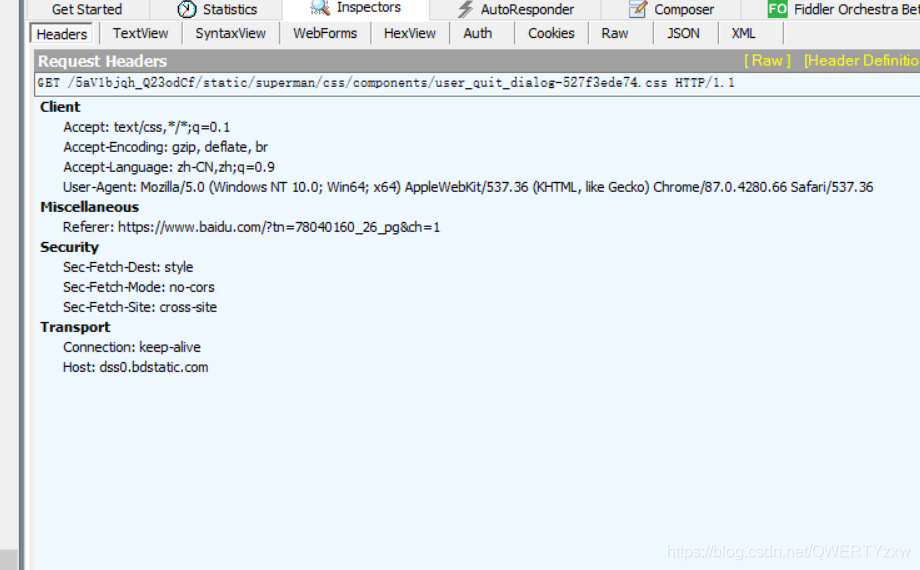Image resolution: width=920 pixels, height=570 pixels.
Task: Open the XML inspector tab
Action: (x=743, y=33)
